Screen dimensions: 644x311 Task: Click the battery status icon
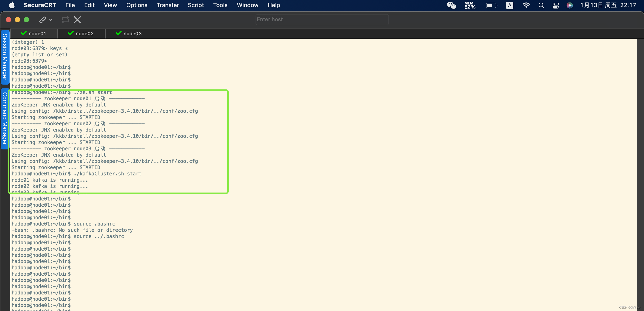(x=491, y=5)
